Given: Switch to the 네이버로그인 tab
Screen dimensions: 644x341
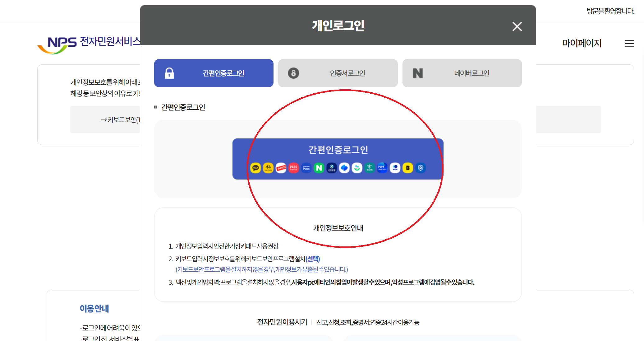Looking at the screenshot, I should tap(462, 73).
